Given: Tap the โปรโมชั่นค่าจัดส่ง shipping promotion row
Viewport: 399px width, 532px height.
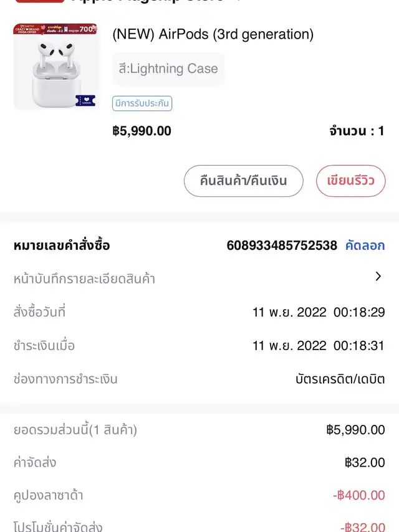Looking at the screenshot, I should point(58,527).
